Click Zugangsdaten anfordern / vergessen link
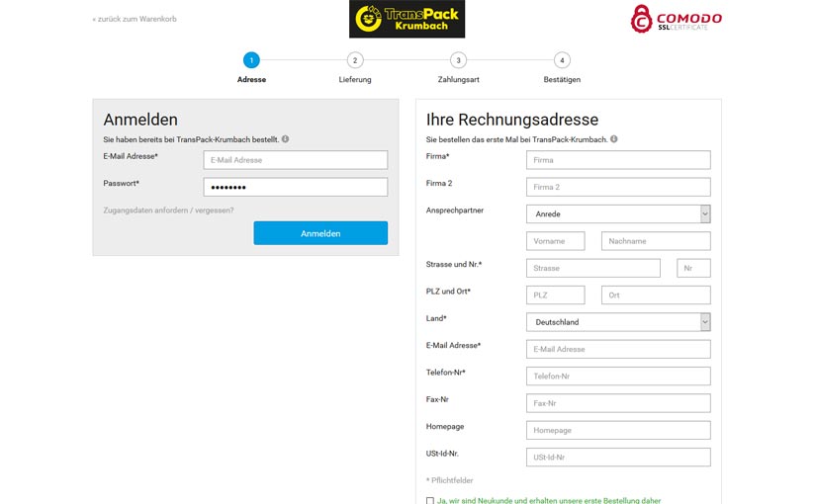 point(168,210)
